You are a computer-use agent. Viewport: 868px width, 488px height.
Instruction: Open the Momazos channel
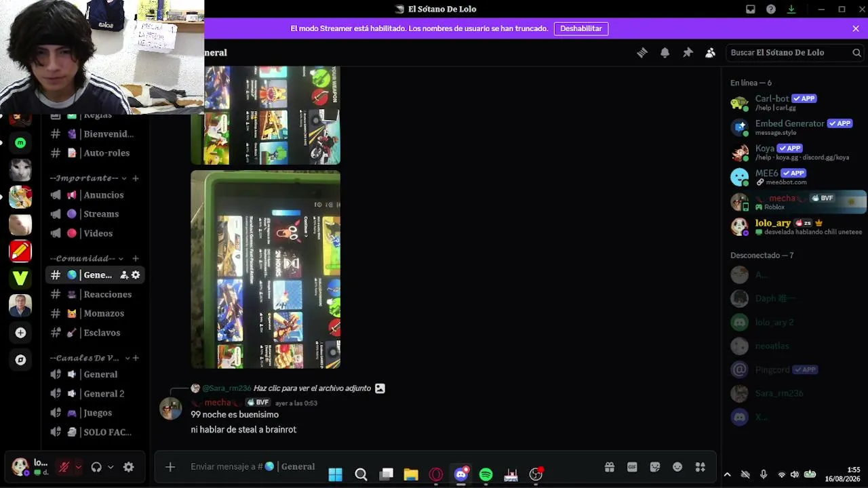[x=95, y=314]
